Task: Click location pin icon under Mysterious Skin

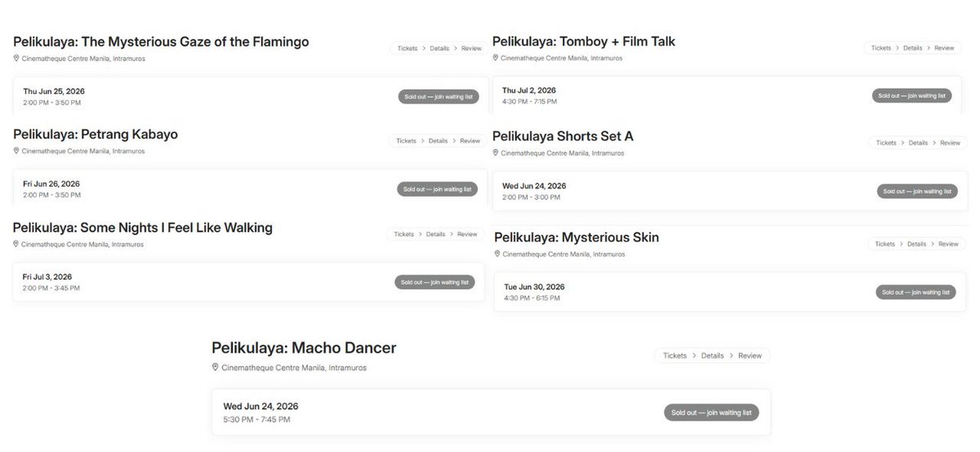Action: pos(497,255)
